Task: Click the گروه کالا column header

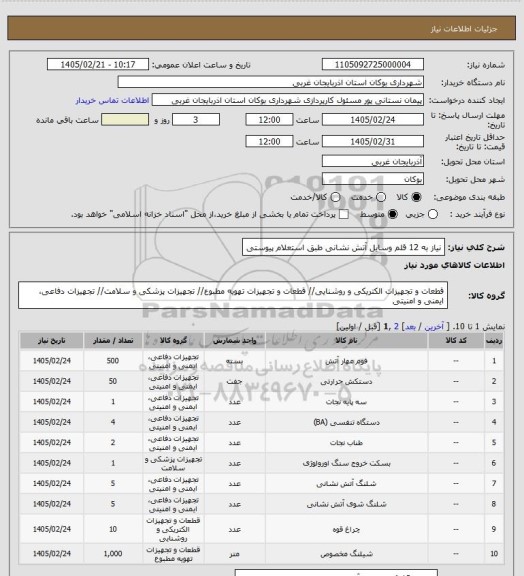Action: (173, 341)
